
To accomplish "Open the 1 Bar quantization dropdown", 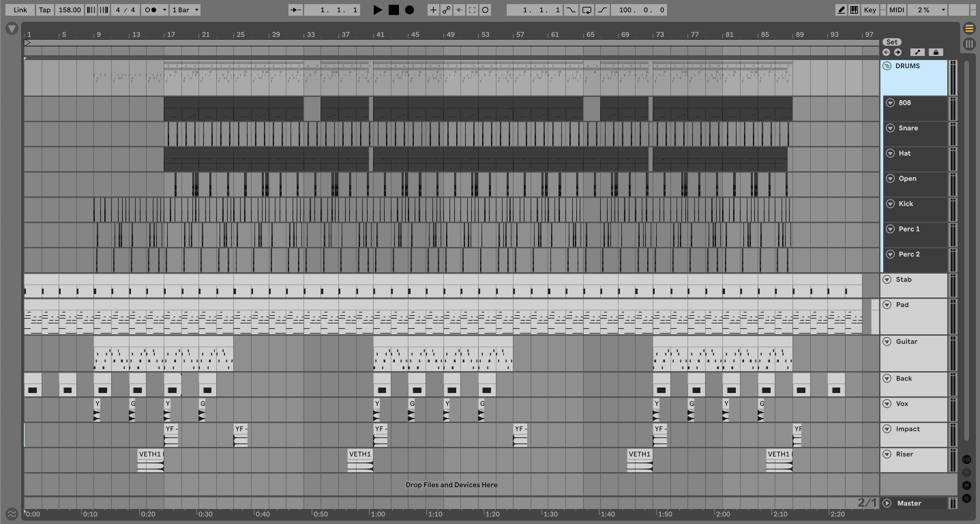I will point(185,10).
